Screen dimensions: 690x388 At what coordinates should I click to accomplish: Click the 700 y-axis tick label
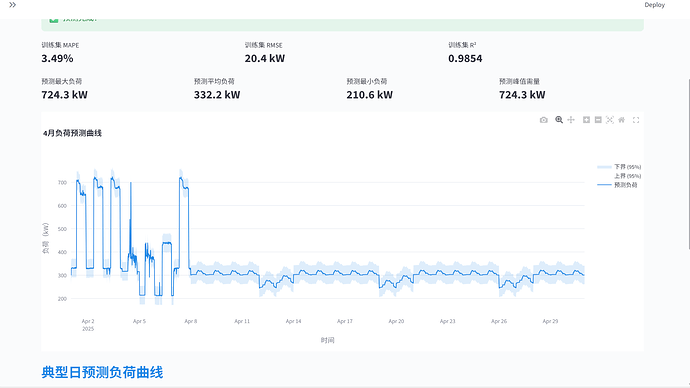coord(62,183)
